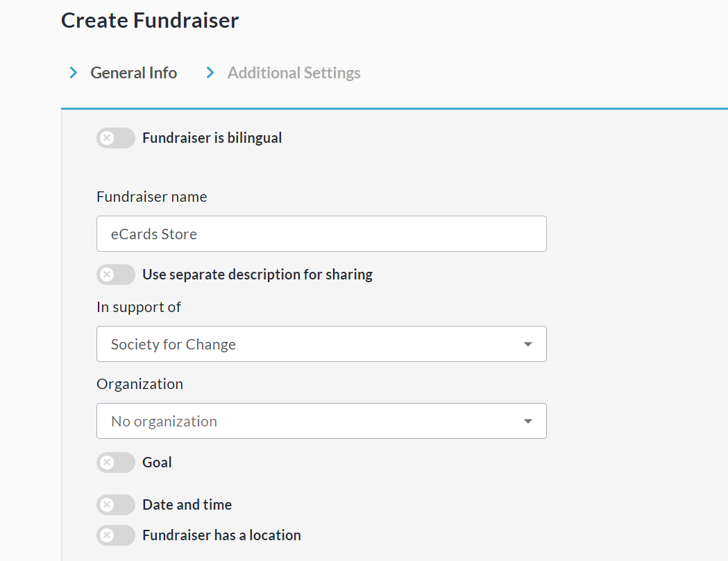Click the Fundraiser is bilingual label

coord(212,138)
